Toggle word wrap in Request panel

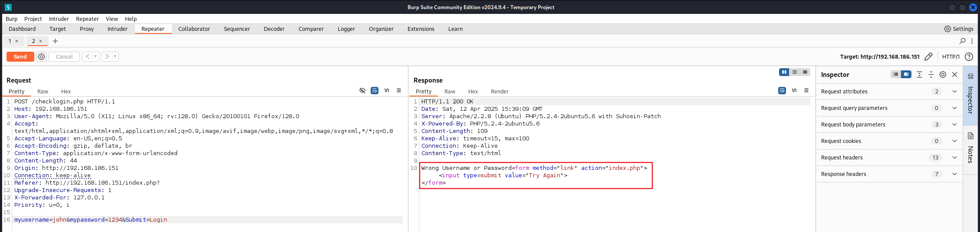point(375,90)
